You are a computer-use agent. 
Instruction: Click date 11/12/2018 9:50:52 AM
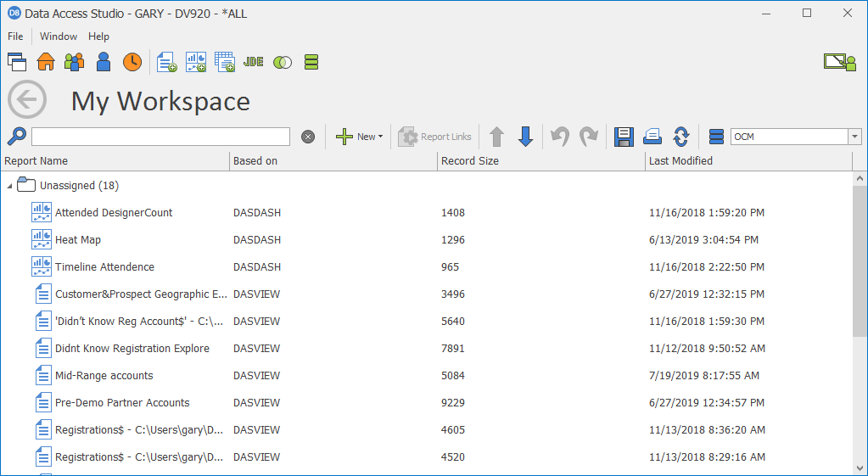[707, 348]
